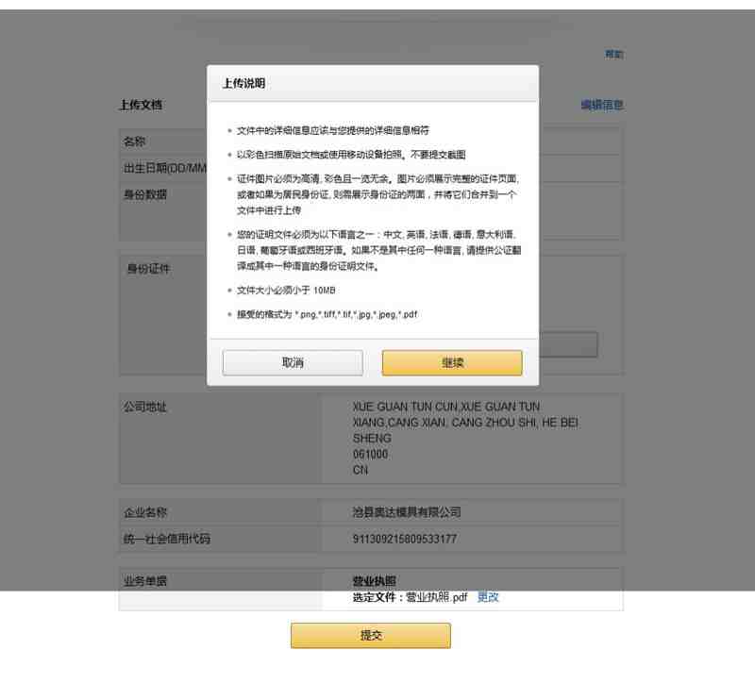Select the credit code 911309215809533177
Viewport: 755px width, 700px height.
coord(405,539)
